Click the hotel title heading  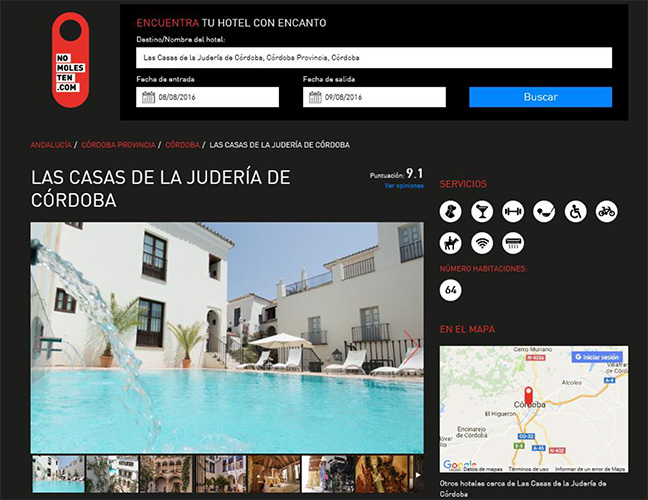160,188
